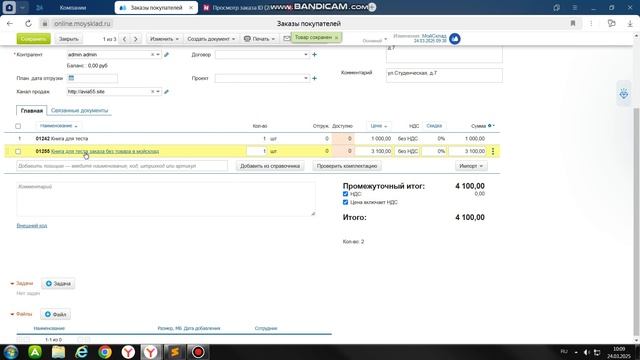Click Добавить из справочника button
Viewport: 640px width, 360px height.
point(270,166)
